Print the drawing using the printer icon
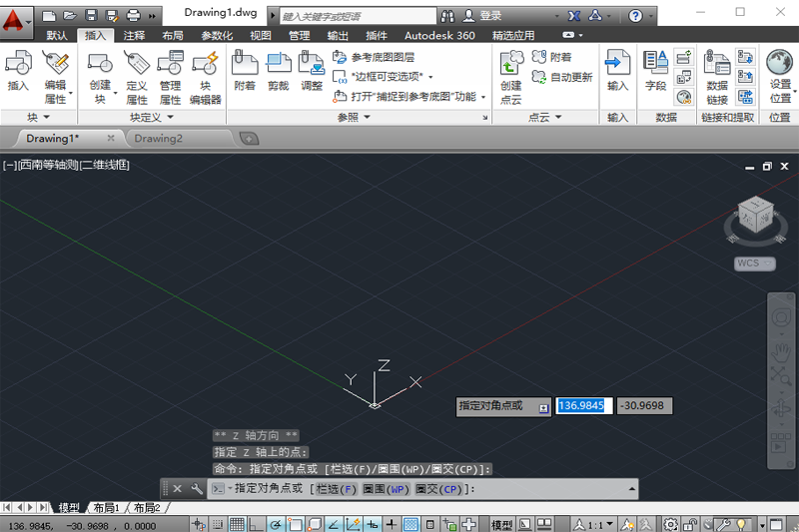This screenshot has height=532, width=799. [x=133, y=16]
